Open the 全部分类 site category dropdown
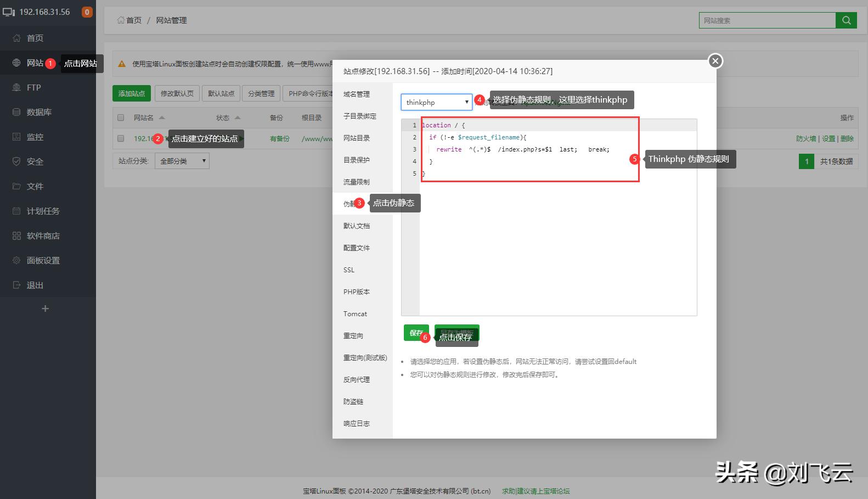This screenshot has width=868, height=499. pyautogui.click(x=182, y=161)
